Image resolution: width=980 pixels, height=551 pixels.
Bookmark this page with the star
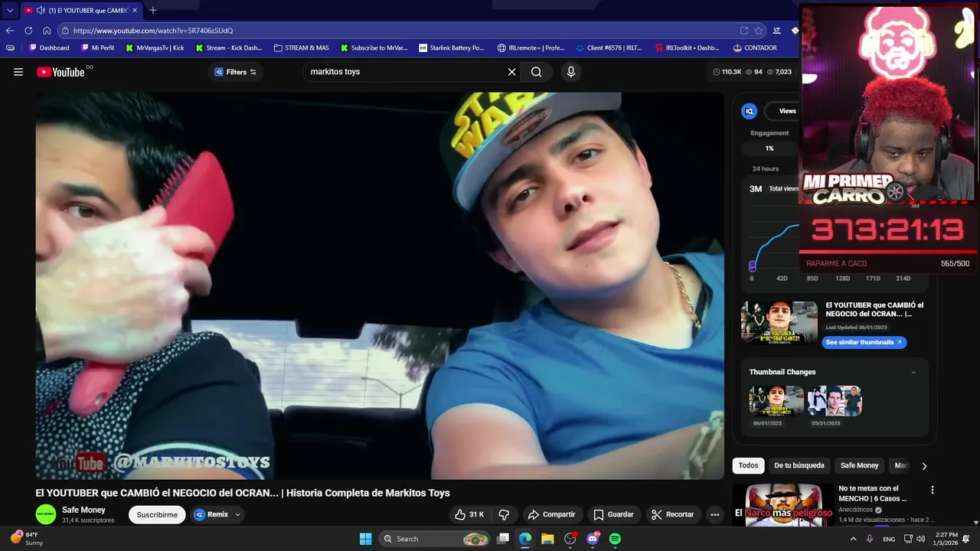(x=759, y=31)
